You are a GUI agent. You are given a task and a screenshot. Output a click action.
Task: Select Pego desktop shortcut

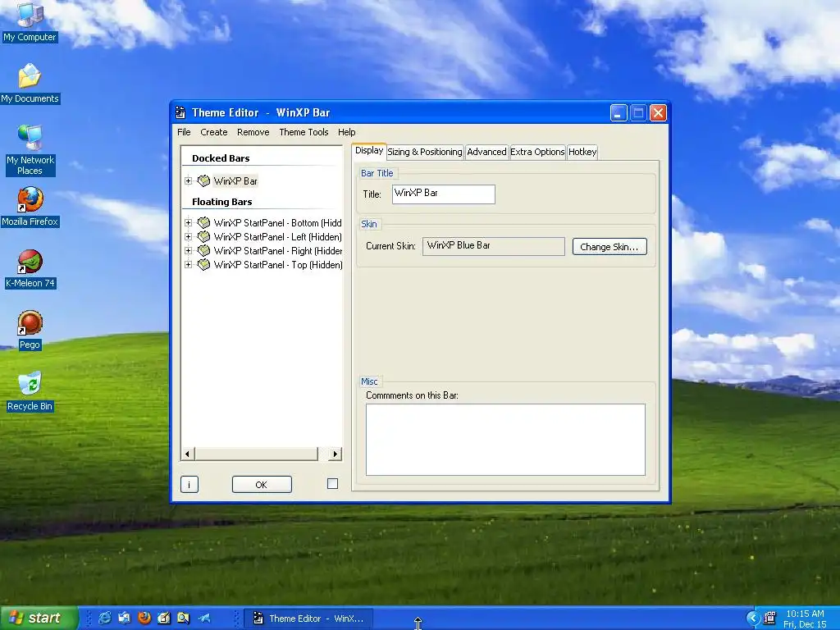(30, 330)
